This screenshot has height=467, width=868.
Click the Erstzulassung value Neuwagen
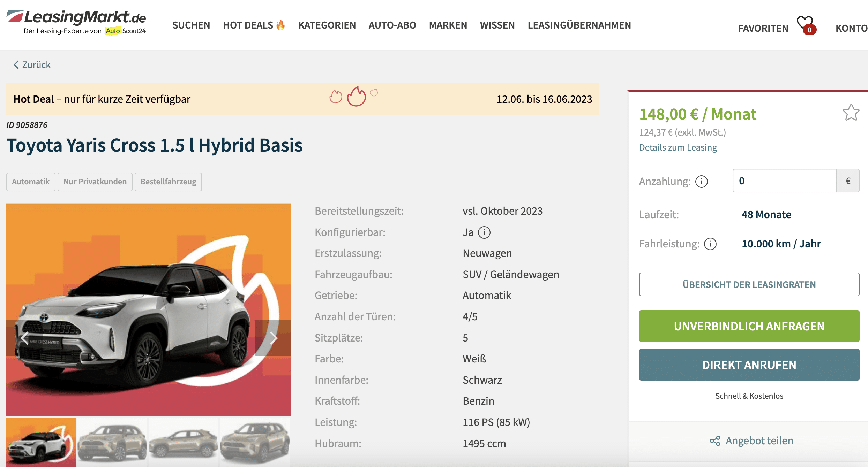tap(487, 253)
